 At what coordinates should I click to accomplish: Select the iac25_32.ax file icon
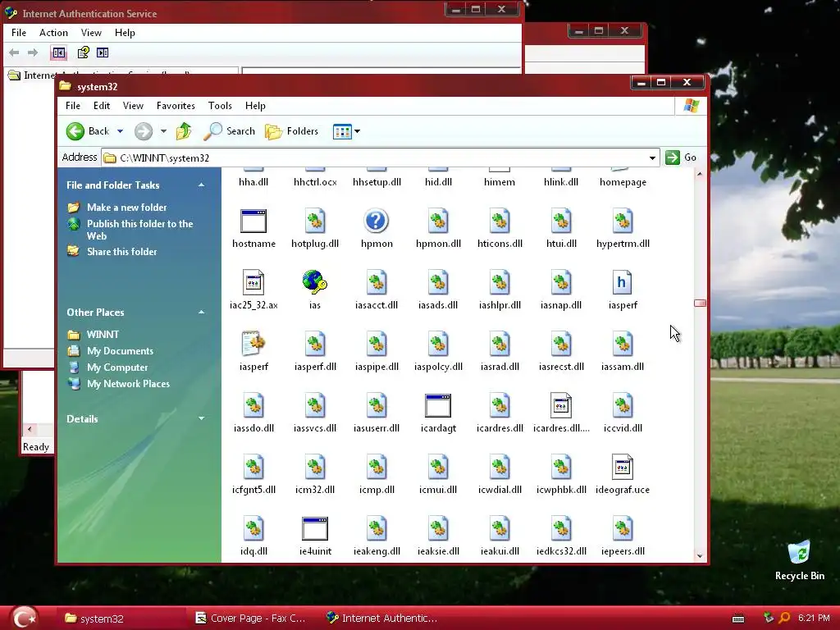253,282
